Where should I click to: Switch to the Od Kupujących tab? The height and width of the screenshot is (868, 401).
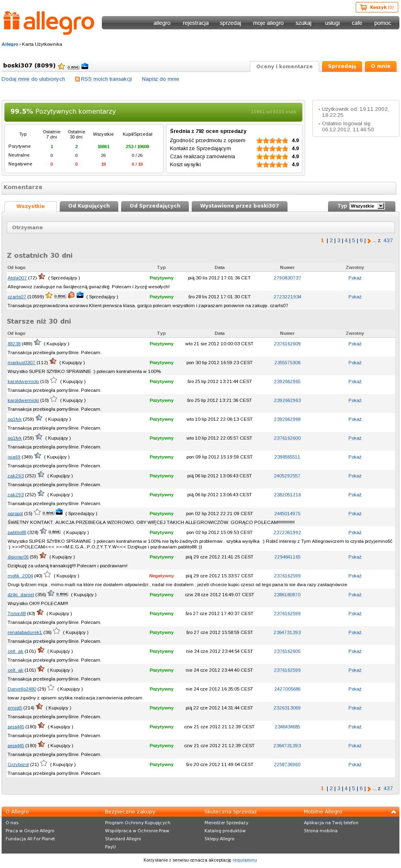[89, 206]
